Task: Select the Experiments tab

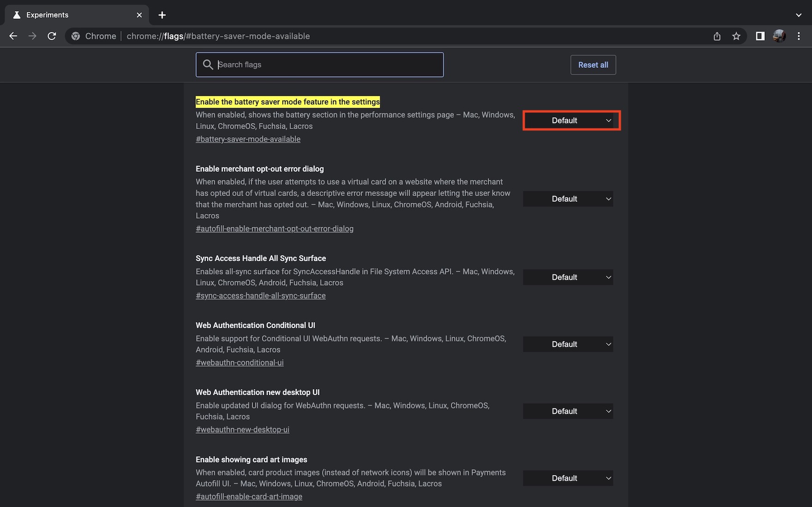Action: click(x=69, y=15)
